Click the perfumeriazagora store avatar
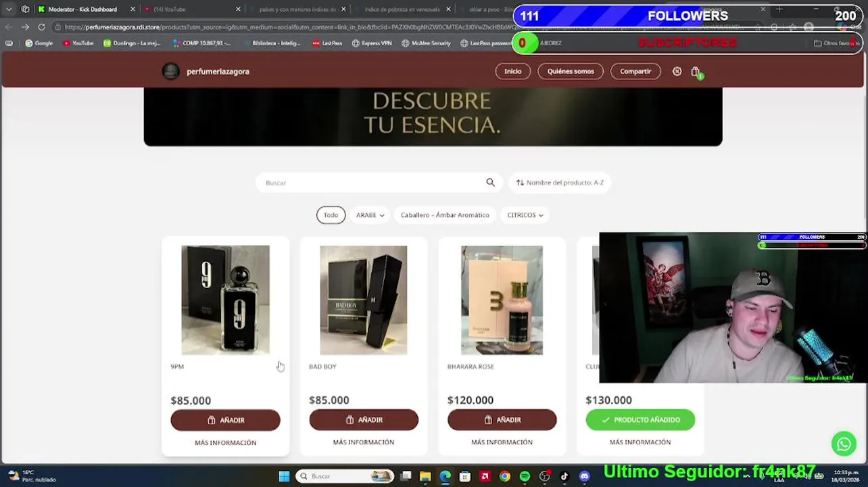Image resolution: width=868 pixels, height=487 pixels. coord(171,72)
